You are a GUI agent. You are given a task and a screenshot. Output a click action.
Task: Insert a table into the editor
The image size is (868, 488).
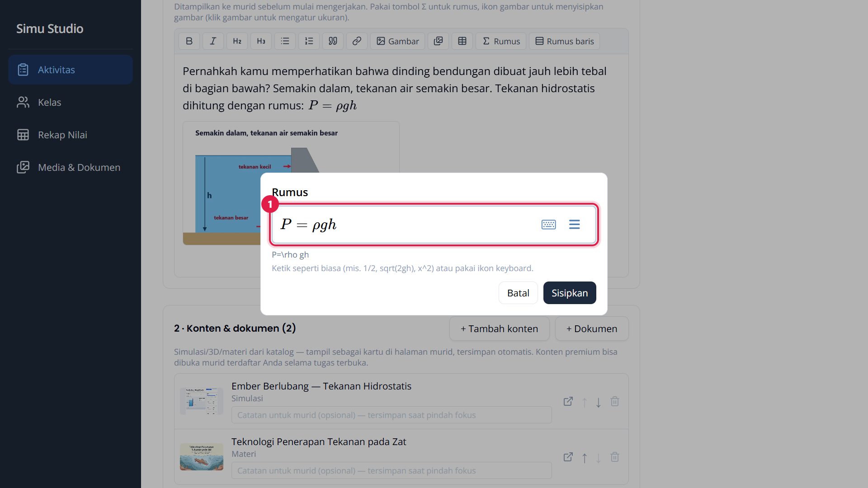pos(462,41)
